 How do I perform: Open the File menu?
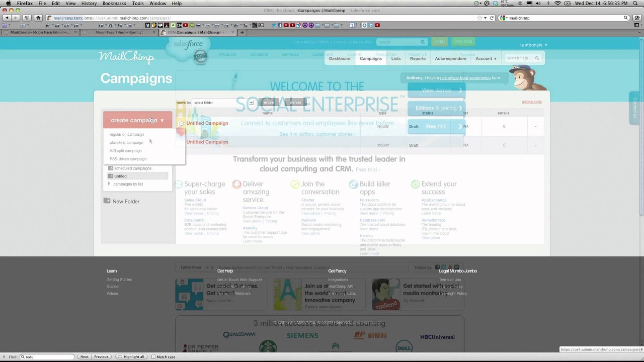(x=42, y=4)
